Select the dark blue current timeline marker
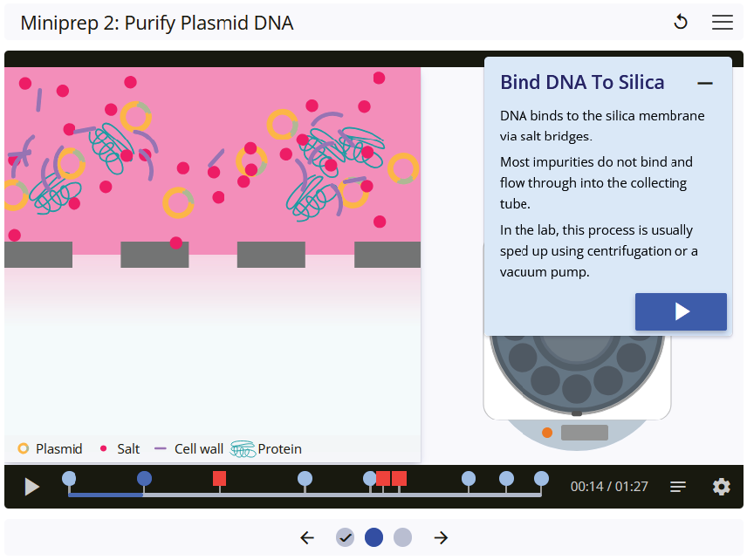 pos(144,479)
